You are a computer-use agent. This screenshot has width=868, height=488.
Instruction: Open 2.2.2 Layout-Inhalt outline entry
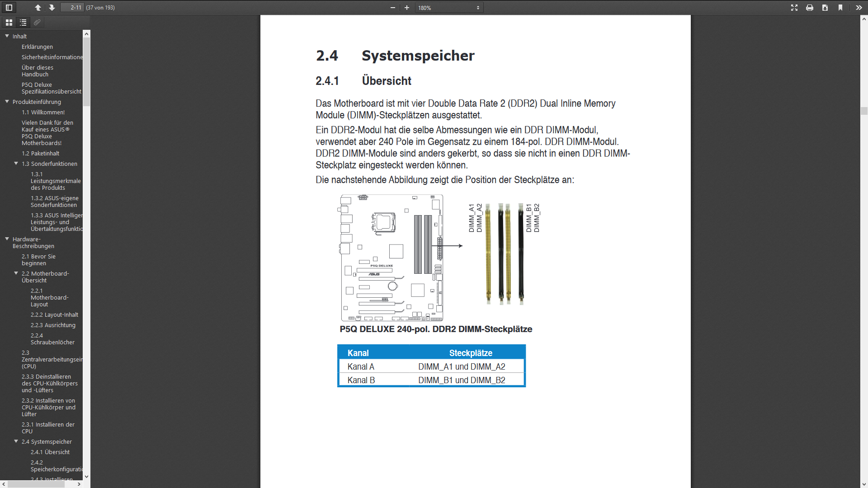54,314
